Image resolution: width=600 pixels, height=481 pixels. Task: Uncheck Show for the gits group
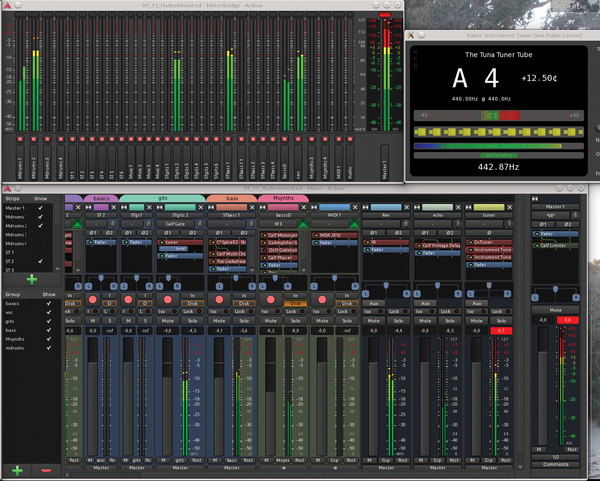pos(49,321)
